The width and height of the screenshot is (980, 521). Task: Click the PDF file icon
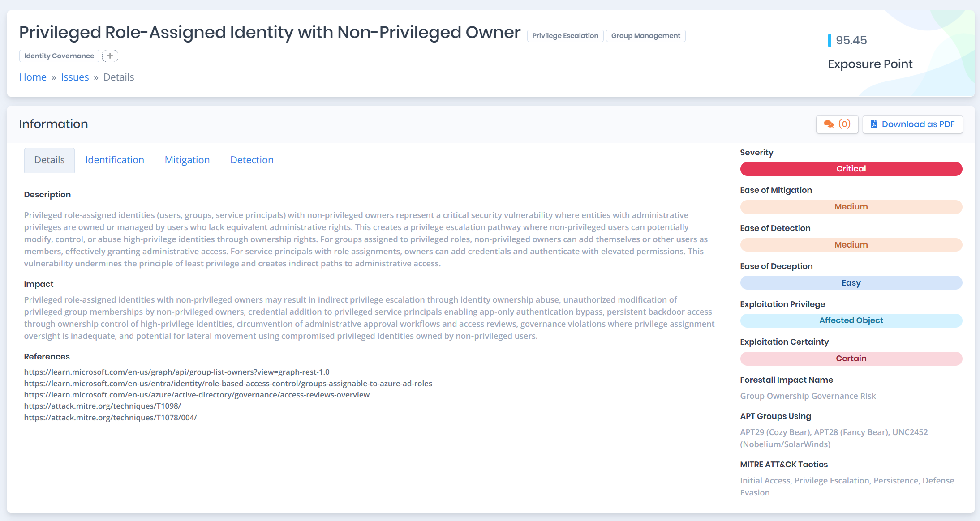click(873, 124)
